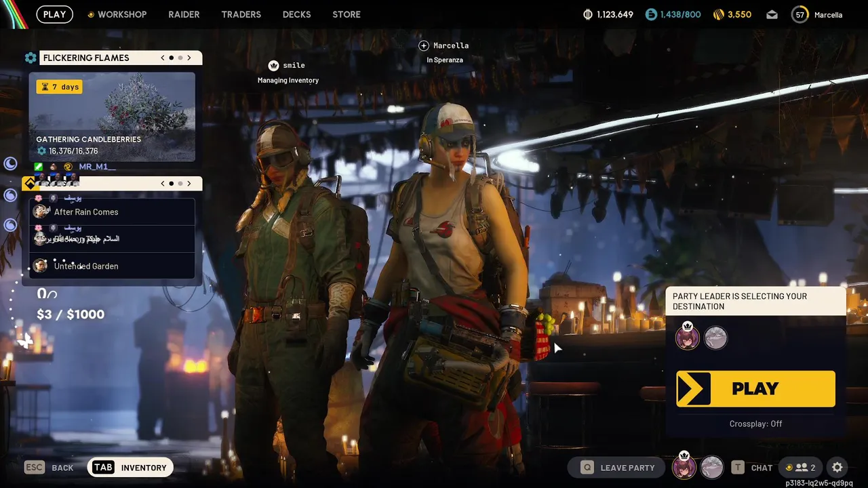The image size is (868, 488).
Task: Go to the TRADERS tab
Action: [x=241, y=14]
